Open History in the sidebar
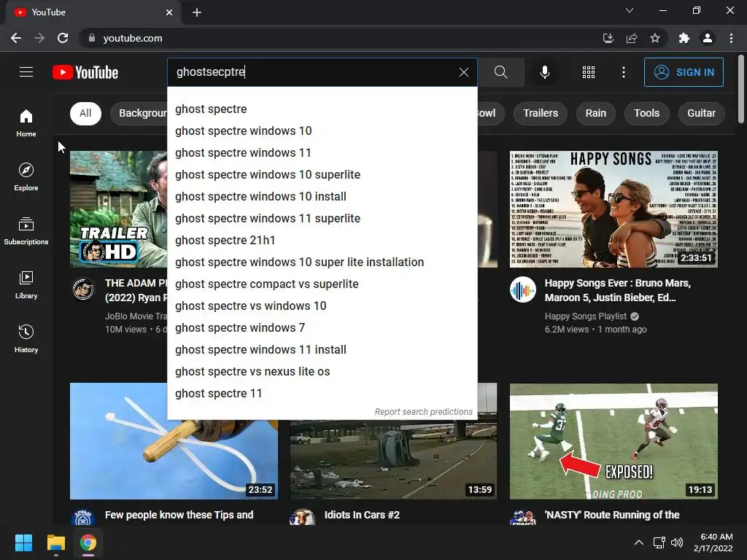 coord(26,338)
